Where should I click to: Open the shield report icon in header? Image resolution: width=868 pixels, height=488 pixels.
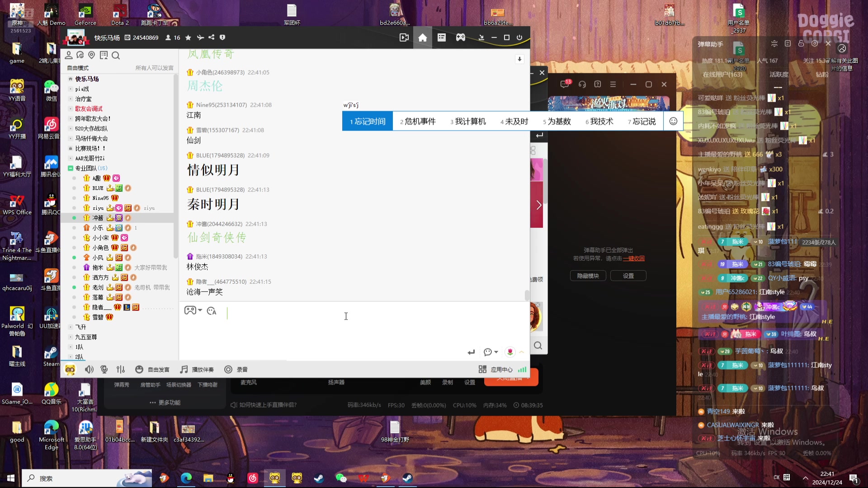click(x=222, y=38)
